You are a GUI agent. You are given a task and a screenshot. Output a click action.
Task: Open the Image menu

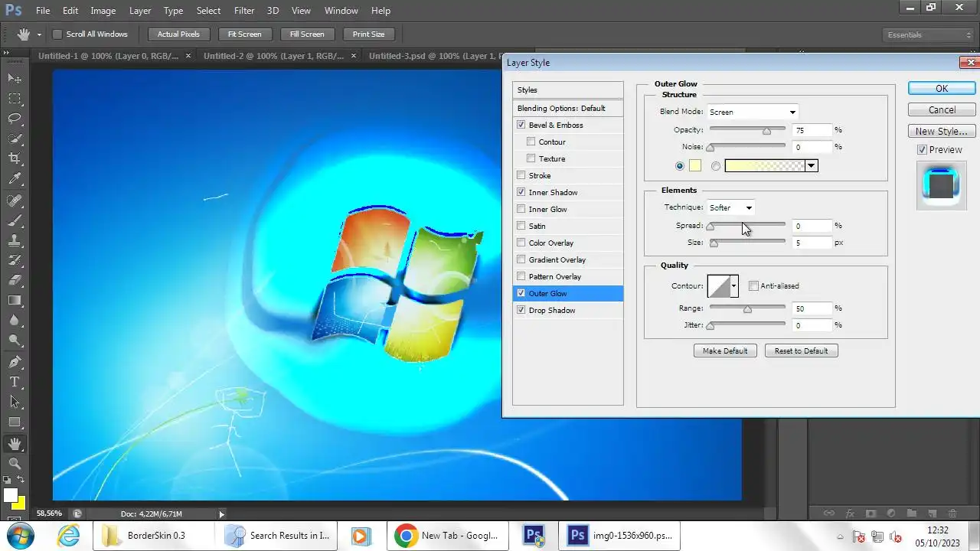point(103,11)
